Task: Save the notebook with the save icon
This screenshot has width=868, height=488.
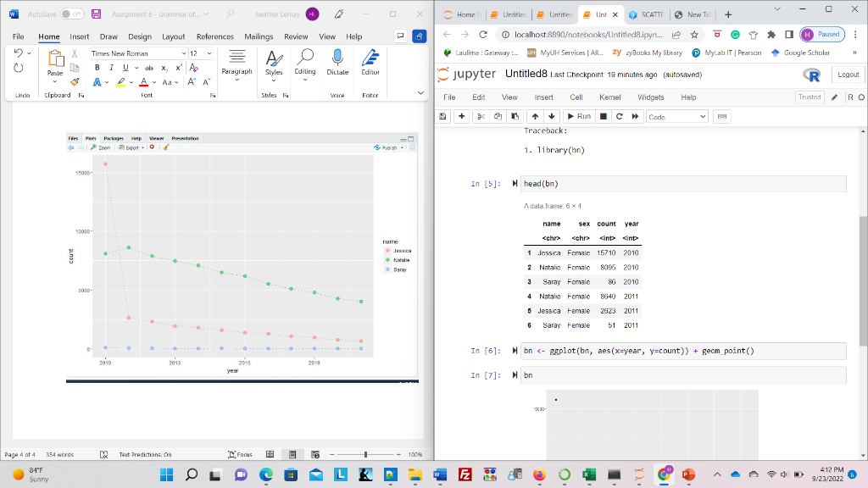Action: coord(442,116)
